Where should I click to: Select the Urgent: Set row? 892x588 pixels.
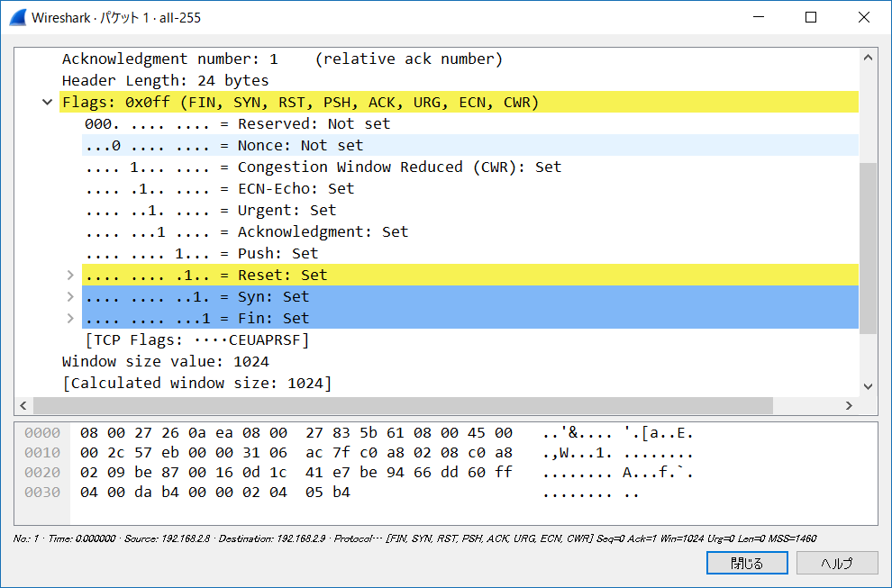point(211,211)
